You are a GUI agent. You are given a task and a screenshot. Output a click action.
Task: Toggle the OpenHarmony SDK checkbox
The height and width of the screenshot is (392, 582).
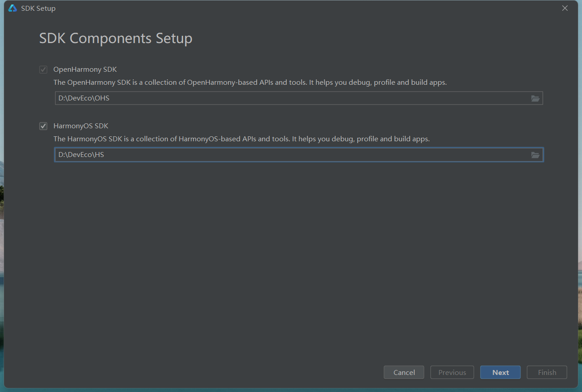click(x=44, y=70)
